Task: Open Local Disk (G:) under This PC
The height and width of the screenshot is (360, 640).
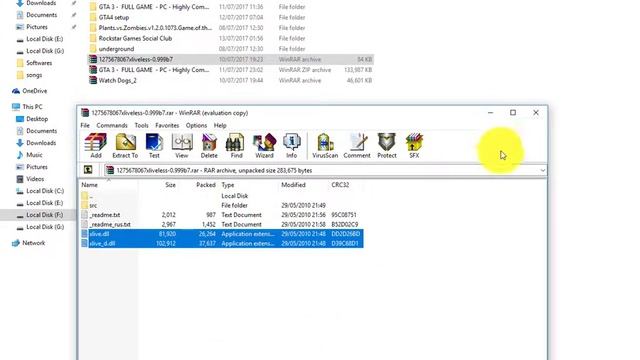Action: pos(45,227)
